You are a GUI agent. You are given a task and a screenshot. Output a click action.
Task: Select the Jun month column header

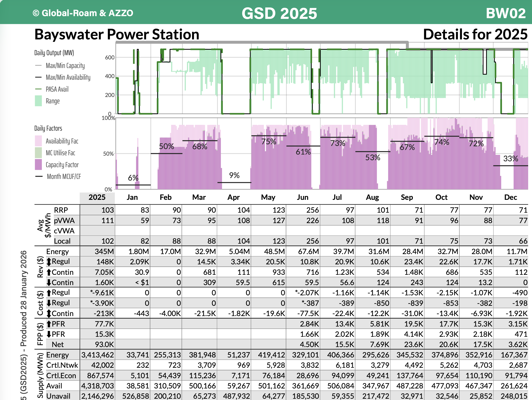[x=303, y=197]
